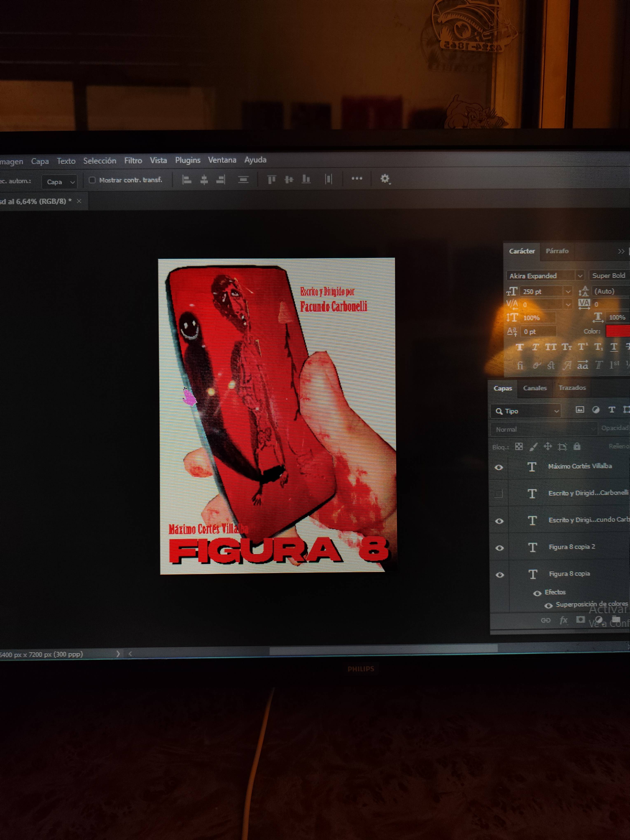Switch to the Trazados tab

tap(572, 388)
